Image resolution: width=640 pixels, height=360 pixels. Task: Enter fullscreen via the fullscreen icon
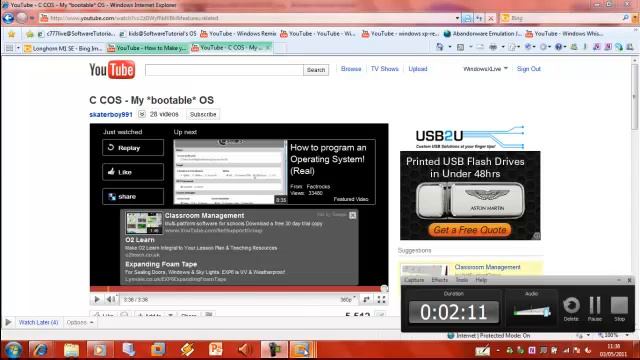(x=381, y=300)
